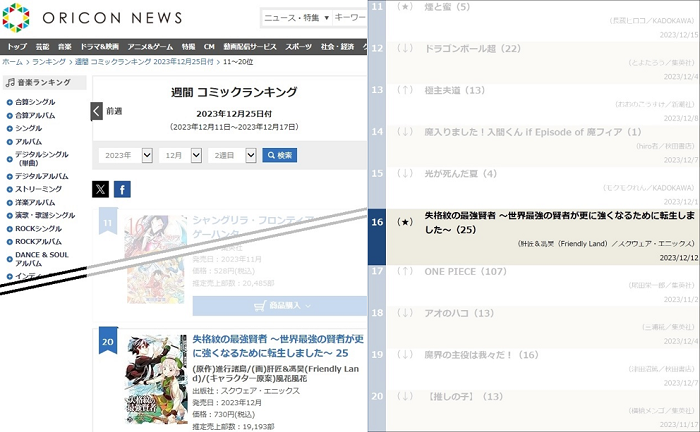Open 演歌・歌謡シングル ranking in sidebar
This screenshot has height=432, width=700.
pos(45,215)
